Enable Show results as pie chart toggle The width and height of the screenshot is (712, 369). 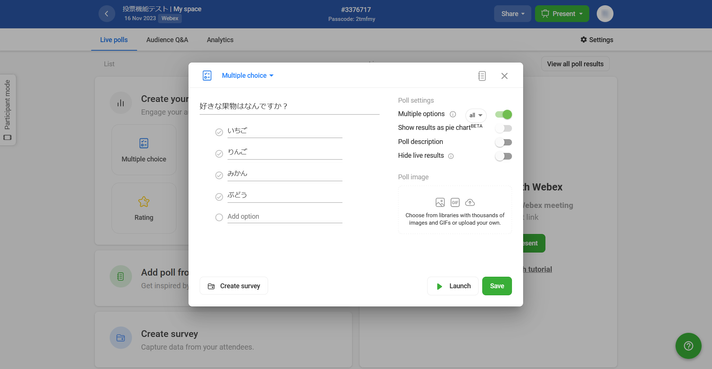(x=504, y=128)
